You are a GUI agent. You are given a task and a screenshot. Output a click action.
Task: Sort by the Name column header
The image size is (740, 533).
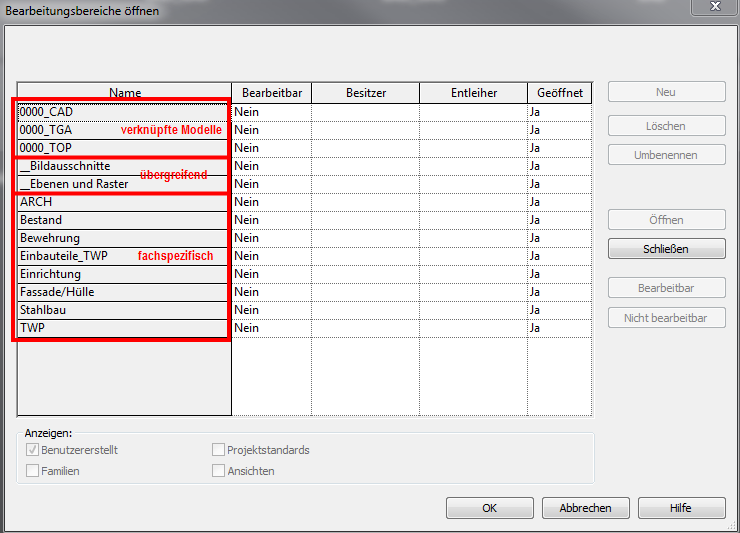[124, 93]
